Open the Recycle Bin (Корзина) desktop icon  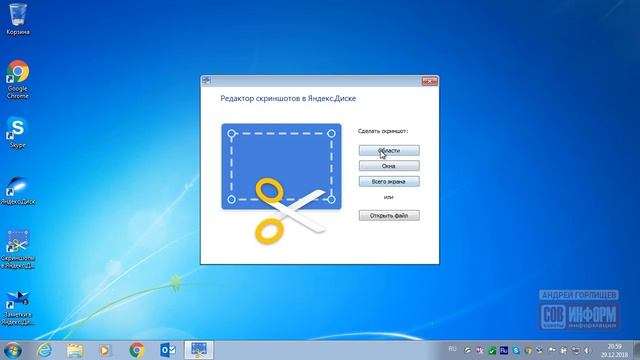coord(18,19)
